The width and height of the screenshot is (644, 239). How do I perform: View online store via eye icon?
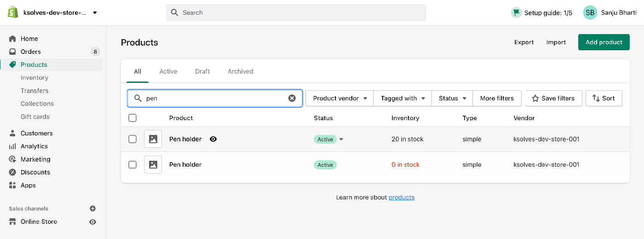[92, 222]
